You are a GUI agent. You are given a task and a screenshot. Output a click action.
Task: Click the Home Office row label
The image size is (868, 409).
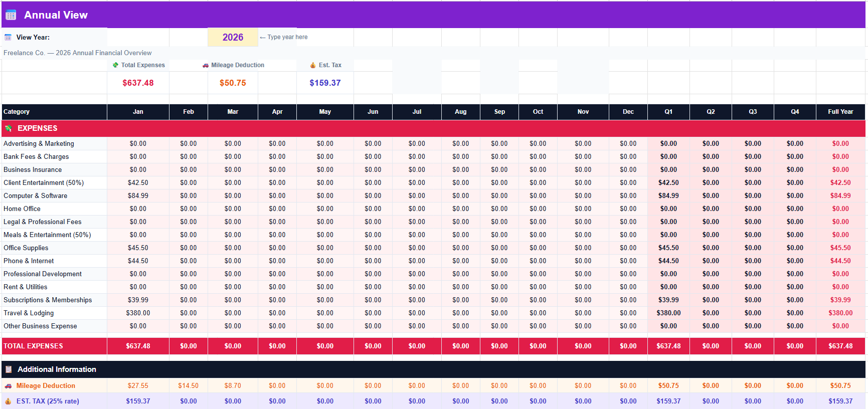click(22, 209)
